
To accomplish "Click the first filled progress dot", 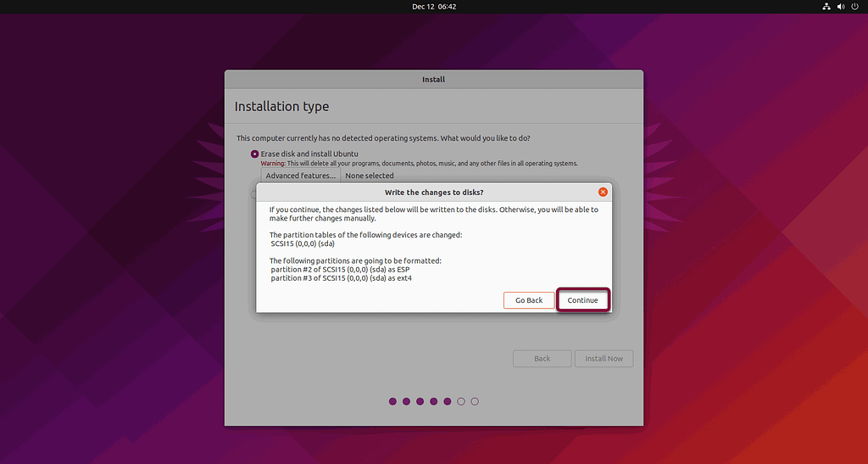I will click(392, 401).
